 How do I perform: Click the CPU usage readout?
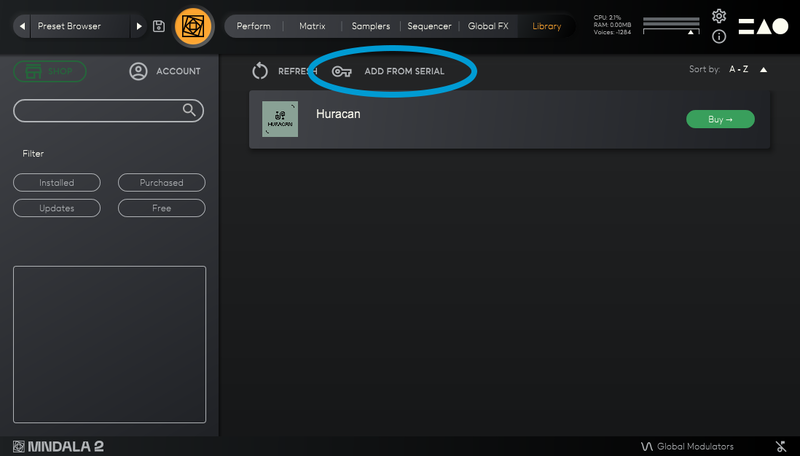pyautogui.click(x=607, y=17)
